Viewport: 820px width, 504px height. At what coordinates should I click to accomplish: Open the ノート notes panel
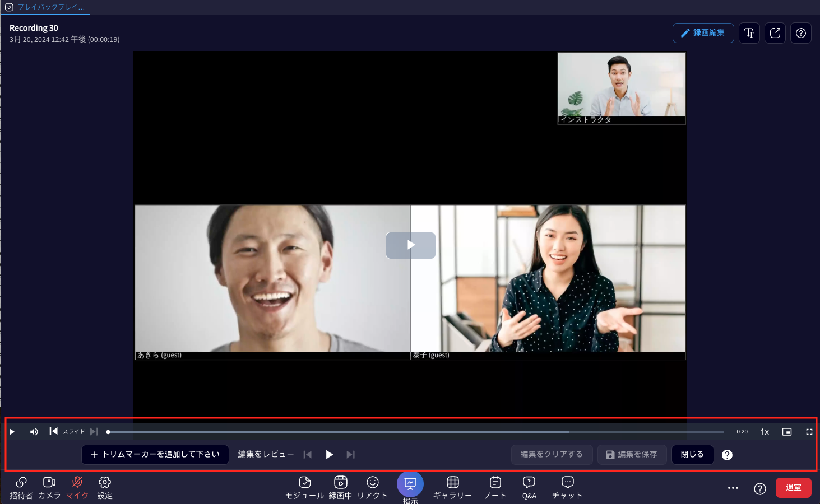[x=495, y=488]
